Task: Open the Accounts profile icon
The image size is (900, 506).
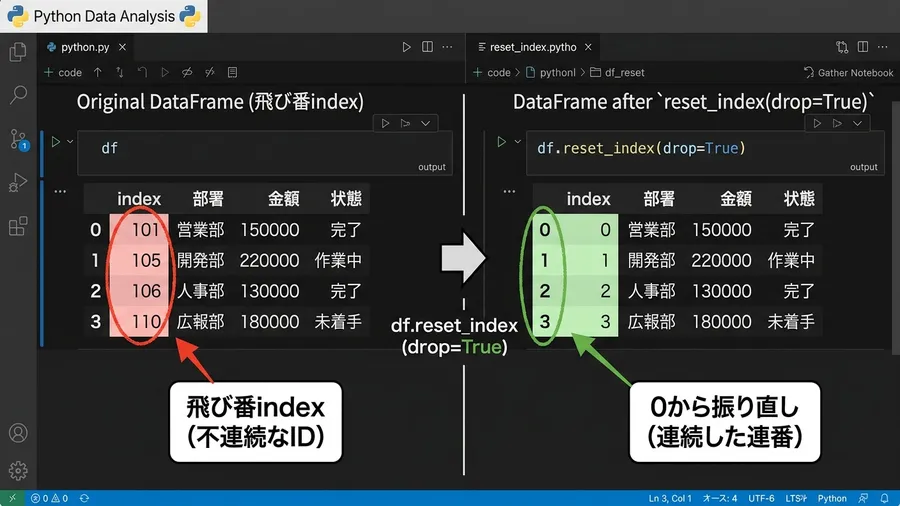Action: [x=18, y=433]
